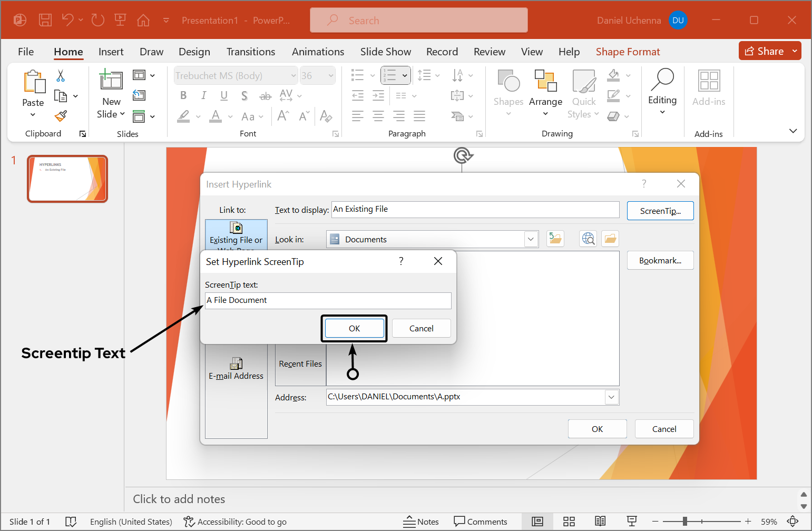Open the Transitions ribbon tab
This screenshot has height=531, width=812.
[251, 52]
